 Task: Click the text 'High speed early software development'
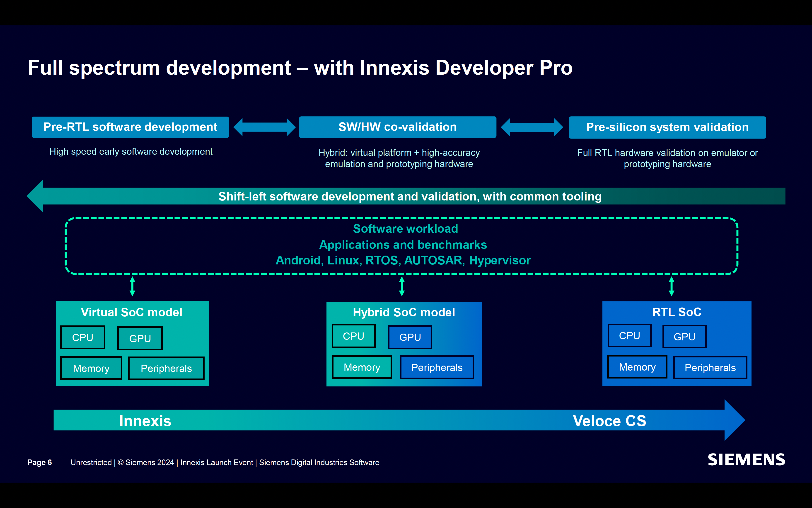pyautogui.click(x=131, y=151)
